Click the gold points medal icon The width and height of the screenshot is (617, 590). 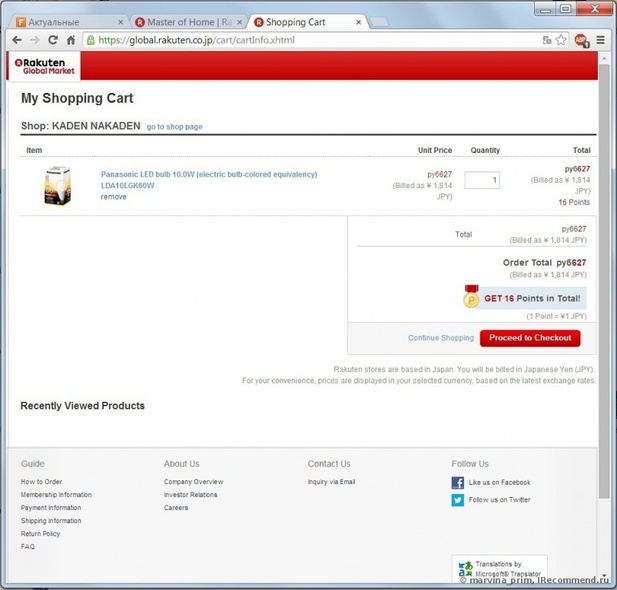pyautogui.click(x=471, y=296)
